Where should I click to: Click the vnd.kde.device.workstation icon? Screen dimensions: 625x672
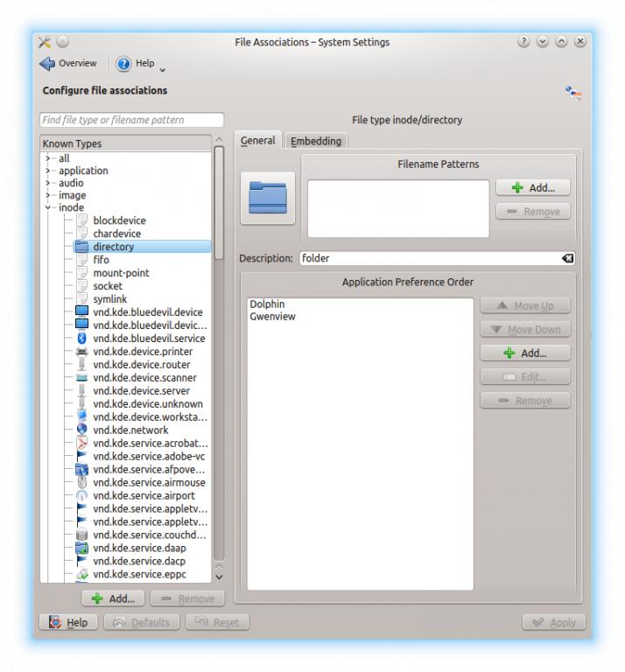pyautogui.click(x=82, y=416)
